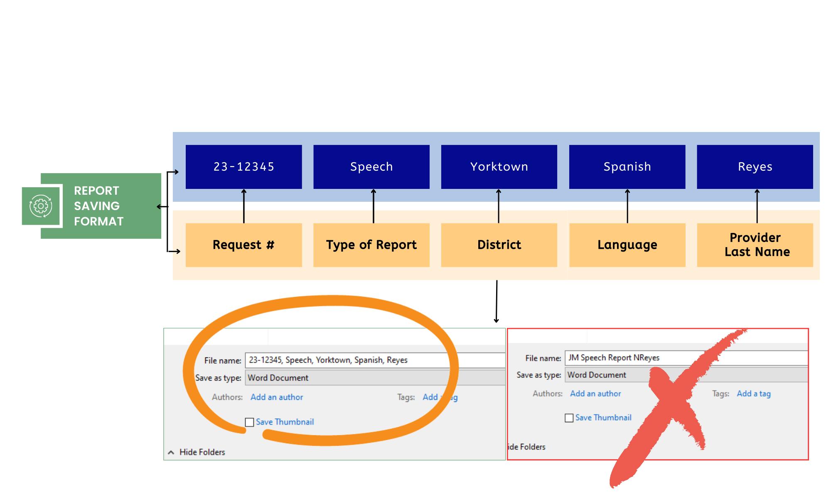Click Add an author in right dialog

point(595,394)
